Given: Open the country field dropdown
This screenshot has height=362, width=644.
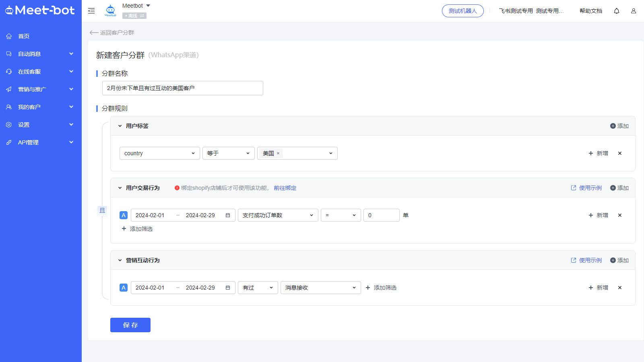Looking at the screenshot, I should 159,153.
